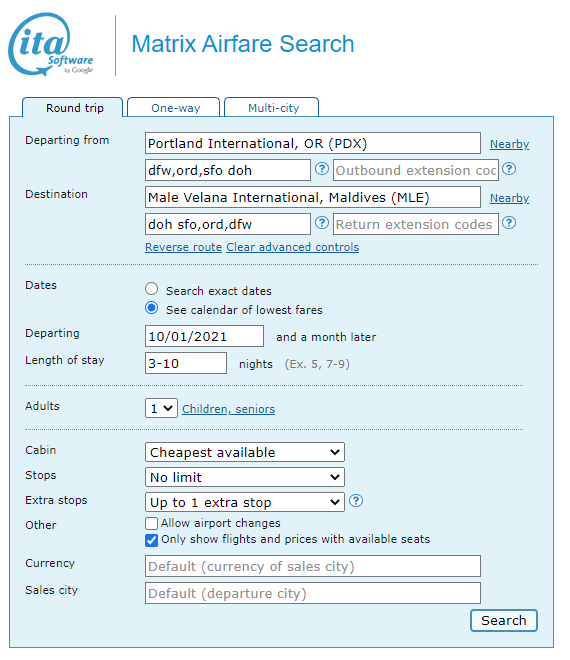Image resolution: width=570 pixels, height=660 pixels.
Task: Click the Reverse route link
Action: (x=184, y=247)
